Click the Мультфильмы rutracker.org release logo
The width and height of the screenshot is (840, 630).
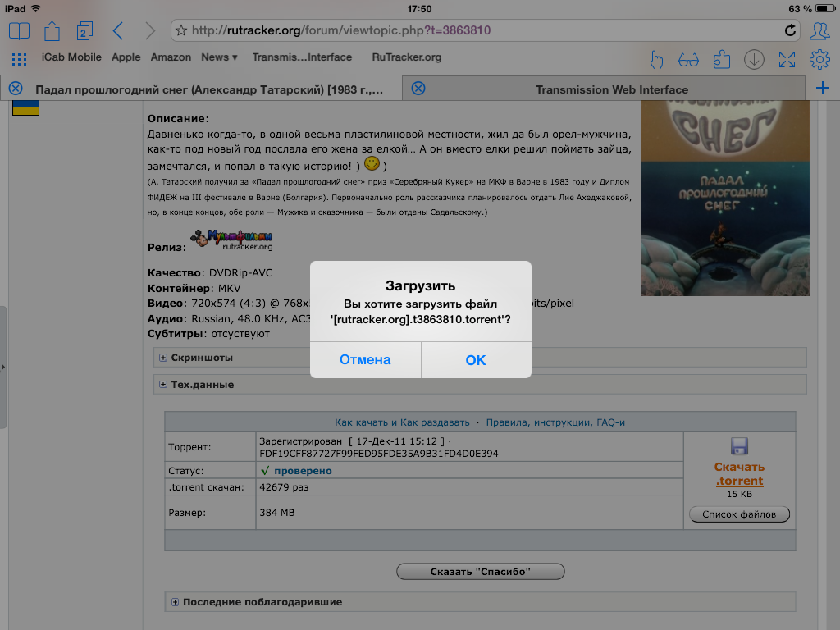[x=232, y=240]
